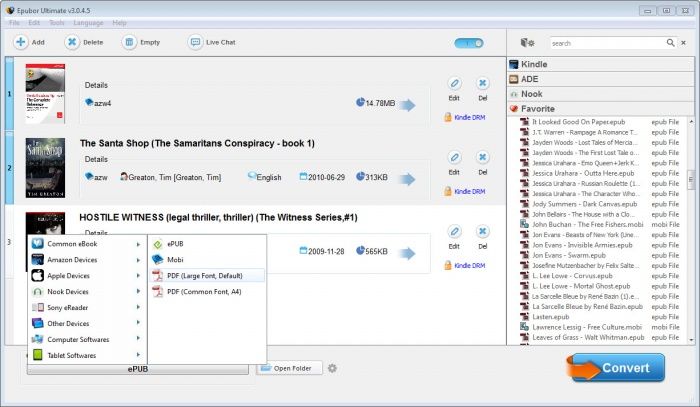Open the Tools menu

57,23
